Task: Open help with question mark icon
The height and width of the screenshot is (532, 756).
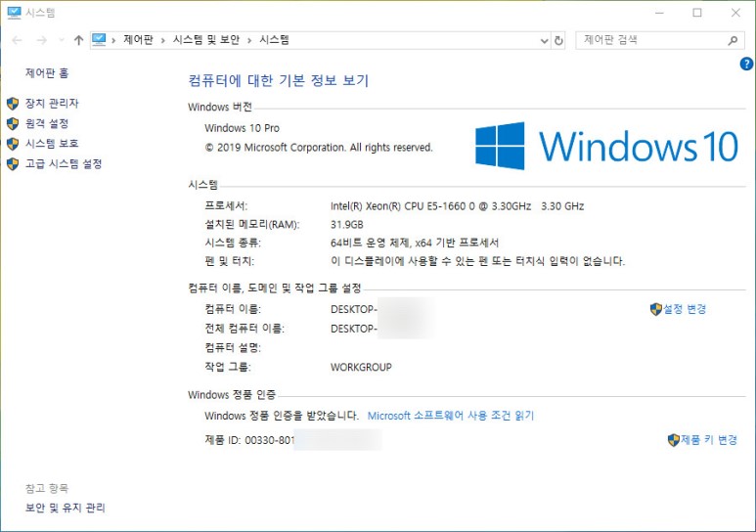Action: (x=746, y=64)
